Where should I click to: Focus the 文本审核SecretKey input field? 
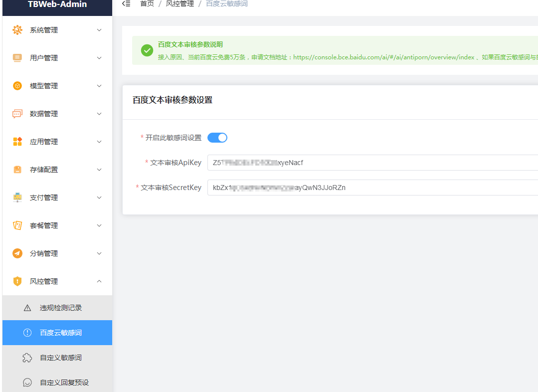point(372,188)
